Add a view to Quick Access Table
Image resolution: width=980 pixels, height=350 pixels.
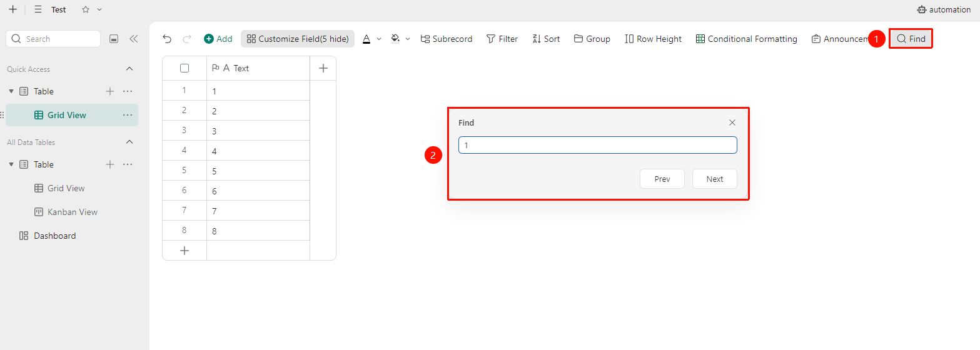110,91
